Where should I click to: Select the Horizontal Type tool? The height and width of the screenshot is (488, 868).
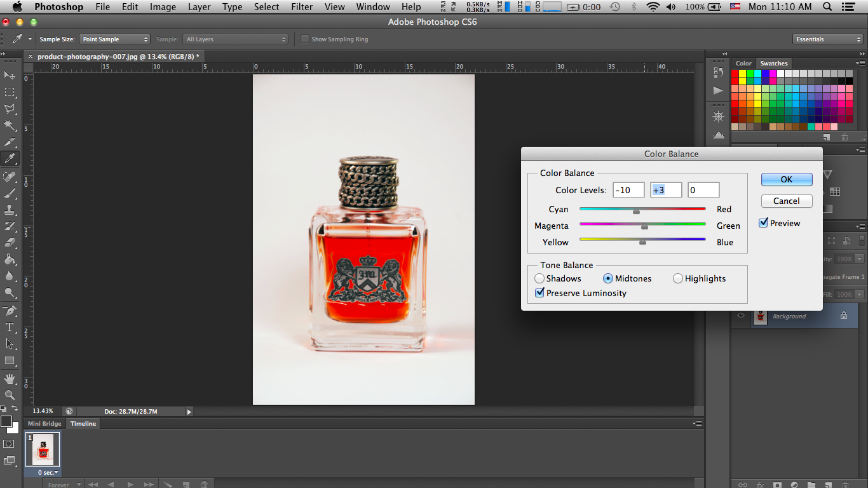pos(10,327)
